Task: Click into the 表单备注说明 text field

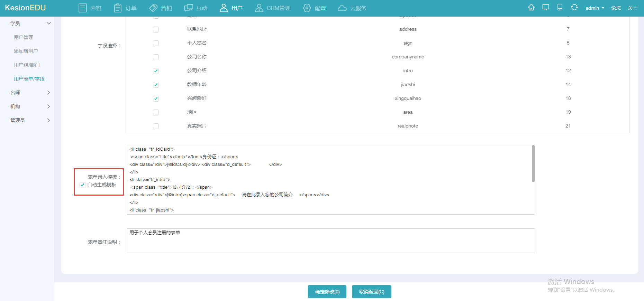Action: coord(330,241)
